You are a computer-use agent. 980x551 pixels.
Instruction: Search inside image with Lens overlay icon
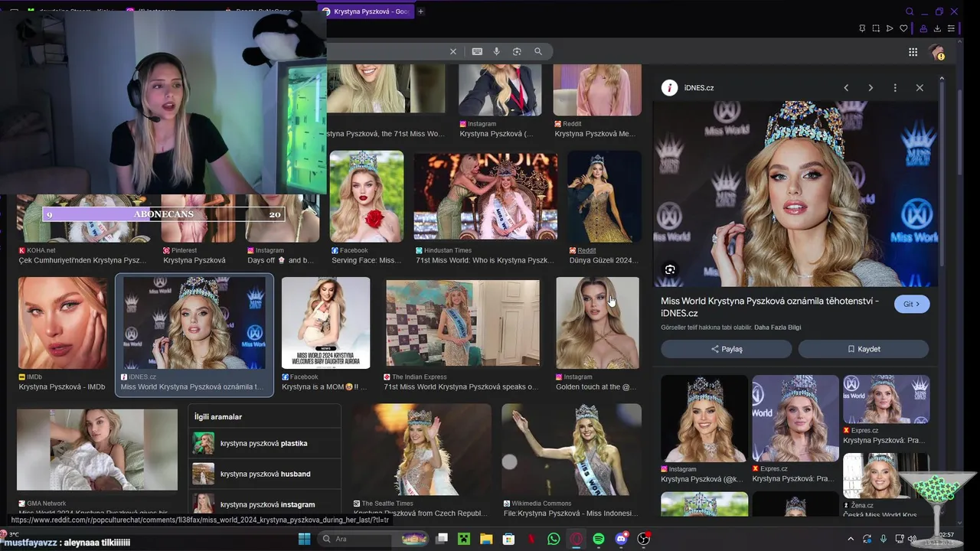click(670, 269)
